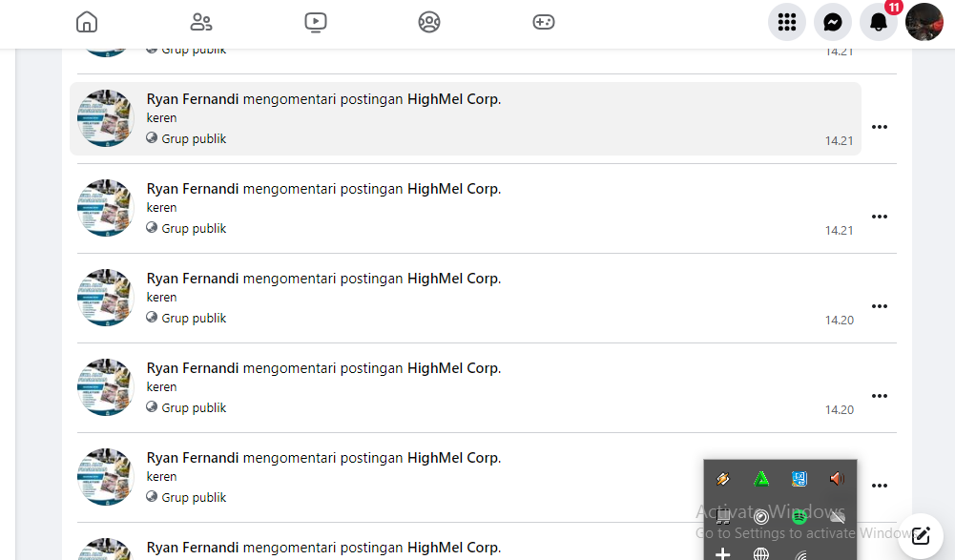
Task: Click the white circular tray icon
Action: click(761, 517)
